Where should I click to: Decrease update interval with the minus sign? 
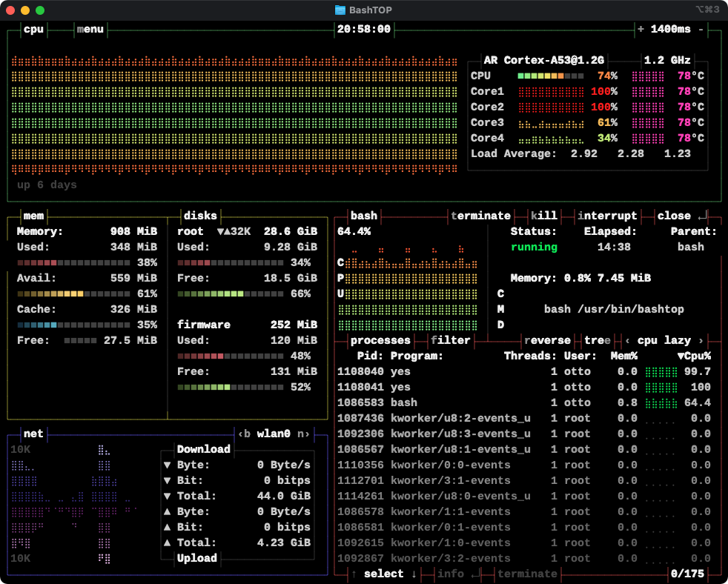tap(701, 29)
